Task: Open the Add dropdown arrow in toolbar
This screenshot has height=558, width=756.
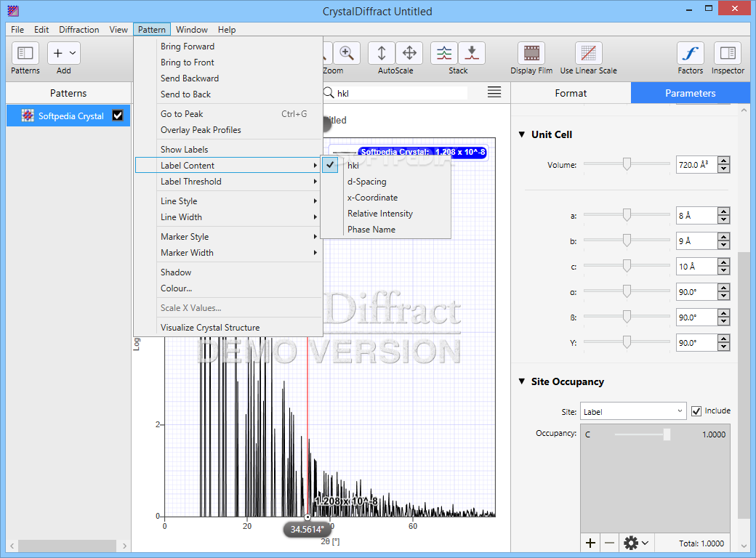Action: point(72,53)
